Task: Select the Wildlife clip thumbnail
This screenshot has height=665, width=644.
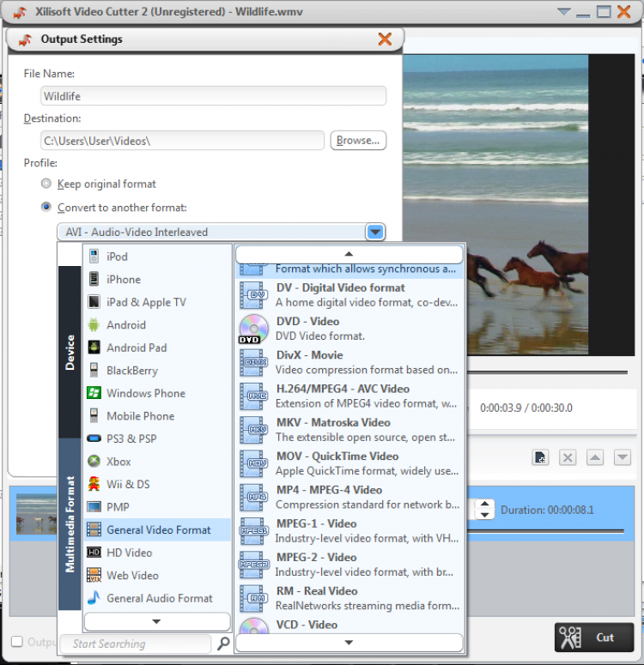Action: coord(37,514)
